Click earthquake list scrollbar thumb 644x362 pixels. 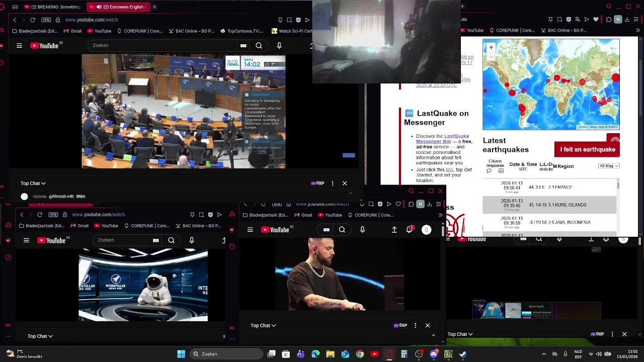[x=618, y=186]
